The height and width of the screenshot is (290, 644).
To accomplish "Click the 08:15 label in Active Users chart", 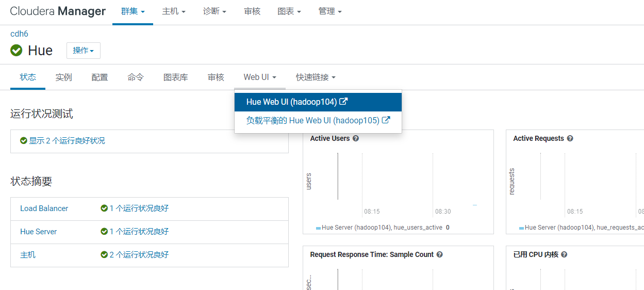I will [372, 212].
